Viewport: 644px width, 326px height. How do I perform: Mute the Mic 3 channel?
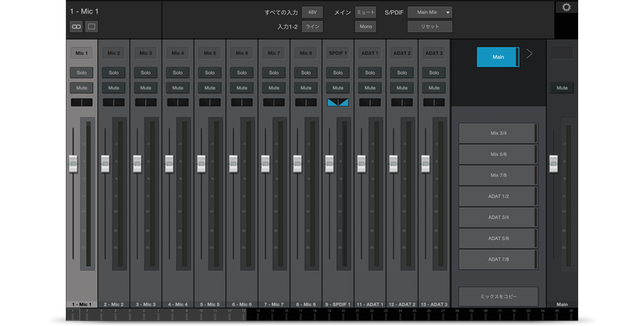pos(145,88)
